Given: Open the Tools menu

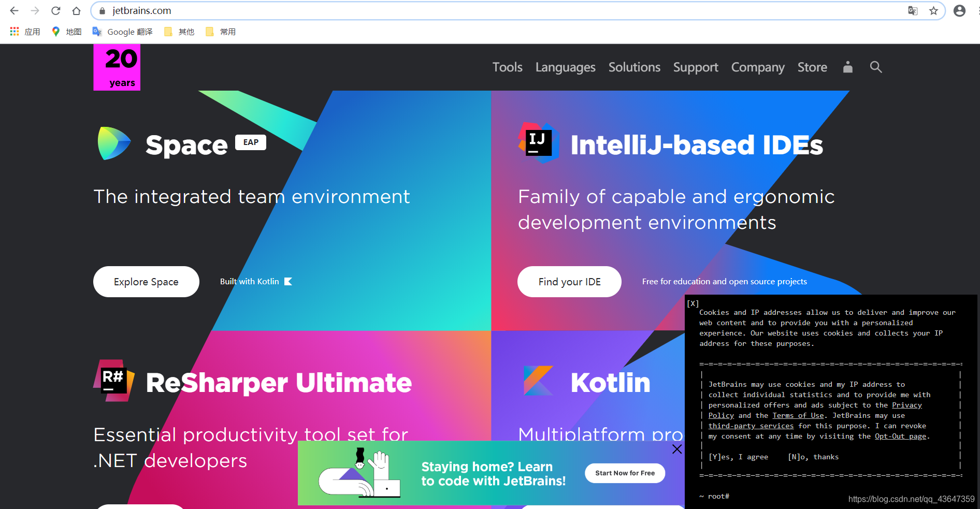Looking at the screenshot, I should pyautogui.click(x=507, y=67).
